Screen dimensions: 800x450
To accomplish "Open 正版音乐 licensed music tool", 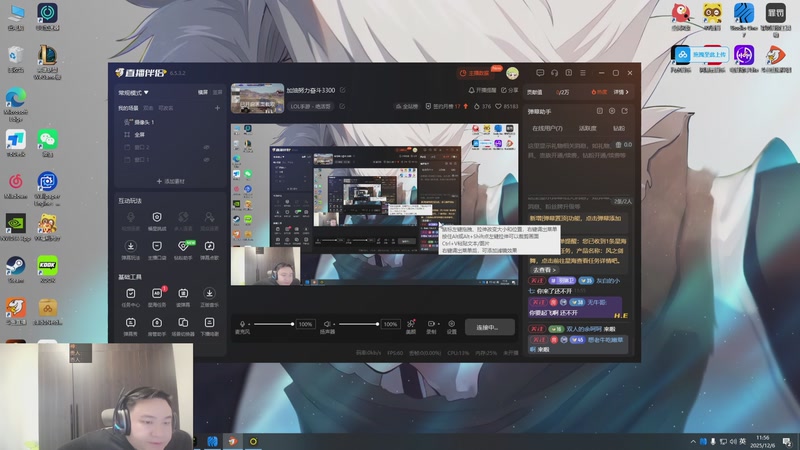I will pyautogui.click(x=209, y=297).
